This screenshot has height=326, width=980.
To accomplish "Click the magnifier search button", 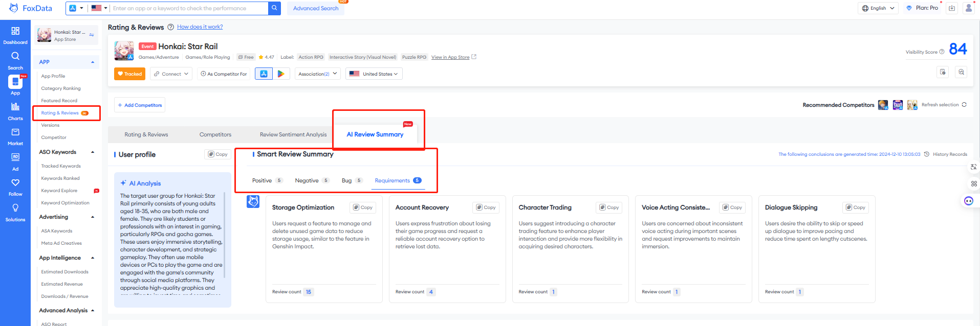I will click(274, 8).
